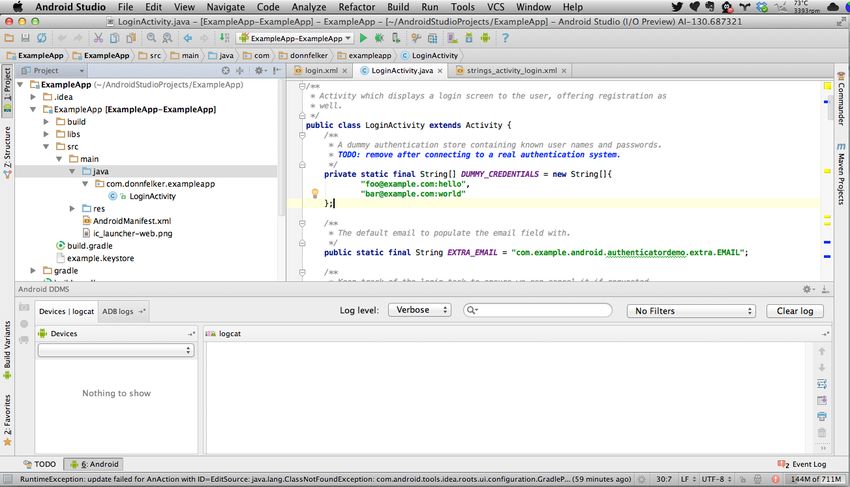Click the Open folder toolbar icon
850x487 pixels.
click(9, 38)
